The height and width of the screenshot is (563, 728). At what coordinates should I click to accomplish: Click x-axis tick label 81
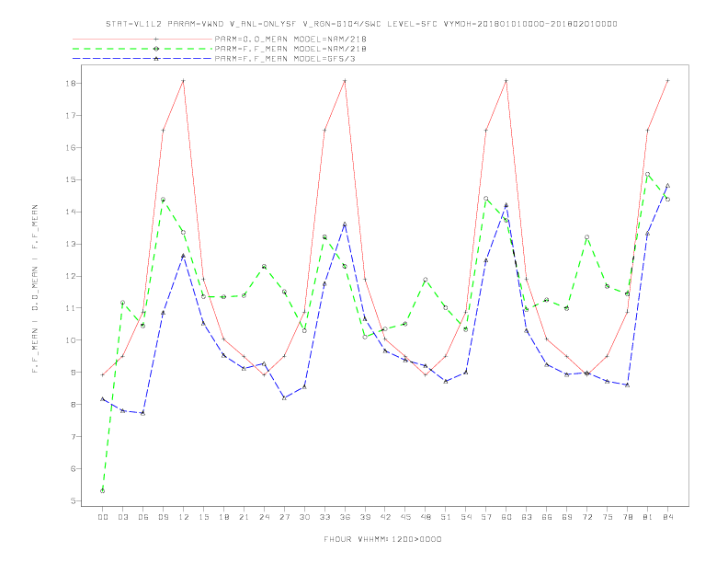pyautogui.click(x=648, y=517)
